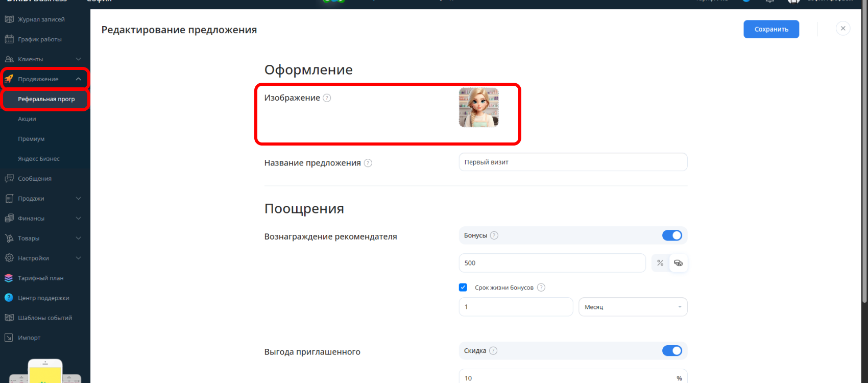Open Акции submenu item
Viewport: 868px width, 383px height.
[27, 119]
